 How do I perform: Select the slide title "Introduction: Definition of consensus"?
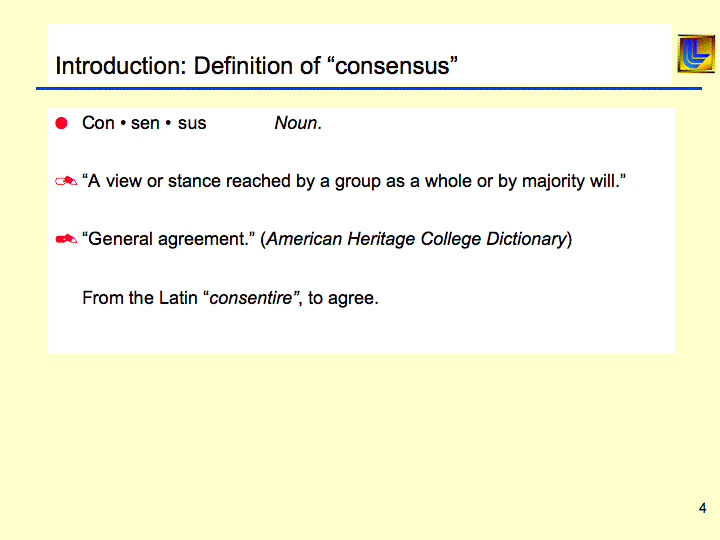click(x=256, y=66)
